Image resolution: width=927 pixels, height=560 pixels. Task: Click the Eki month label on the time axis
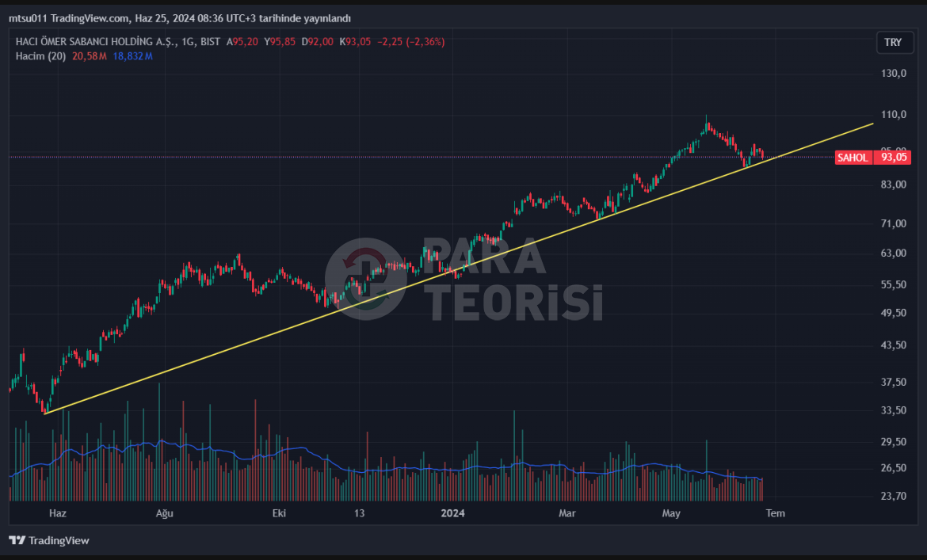(x=279, y=513)
